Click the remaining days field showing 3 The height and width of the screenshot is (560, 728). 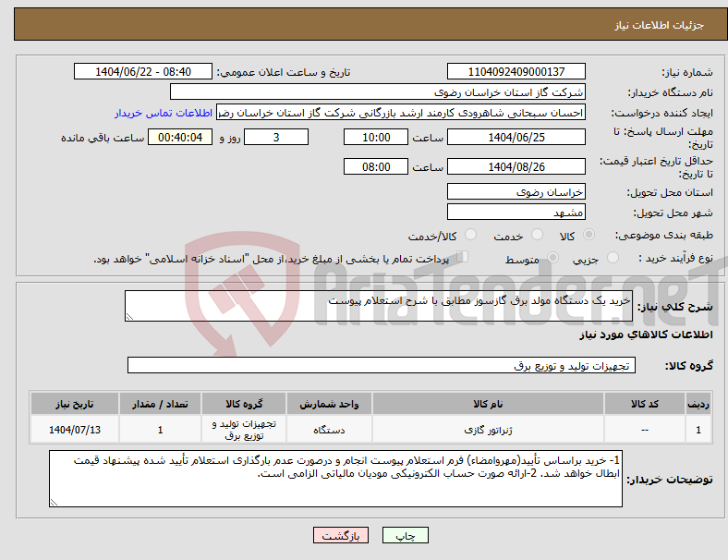(276, 137)
